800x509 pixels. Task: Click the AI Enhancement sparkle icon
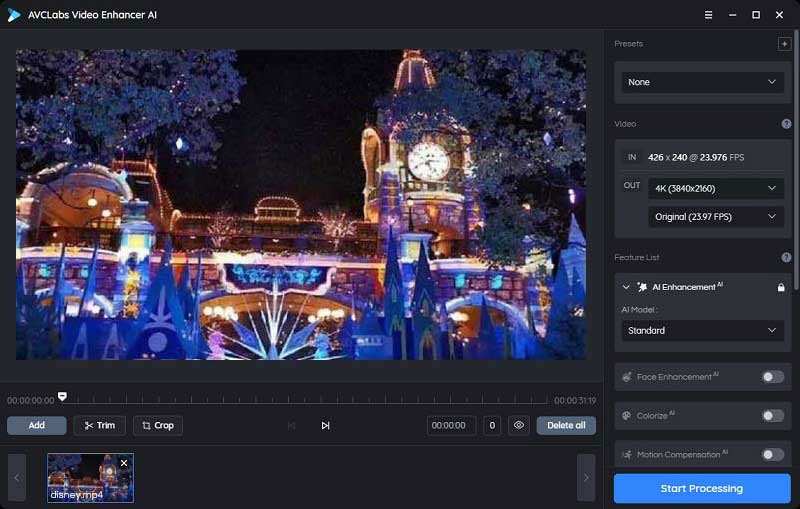(x=642, y=287)
